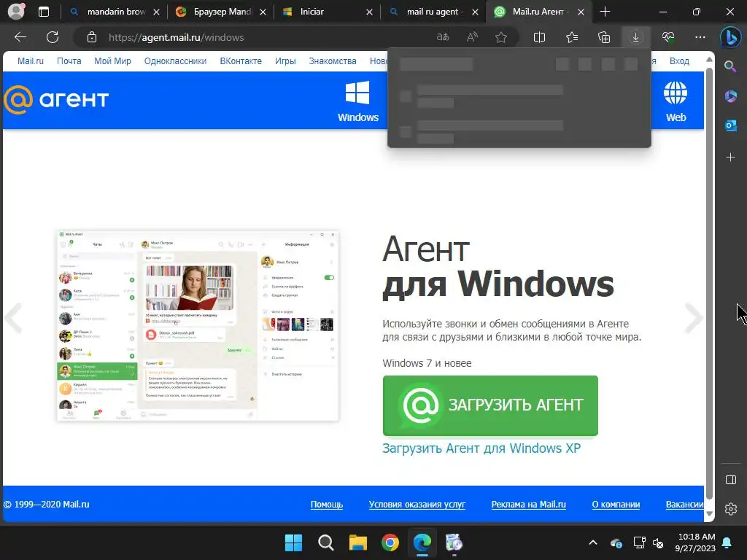This screenshot has width=747, height=560.
Task: Open the Favorites list
Action: 572,37
